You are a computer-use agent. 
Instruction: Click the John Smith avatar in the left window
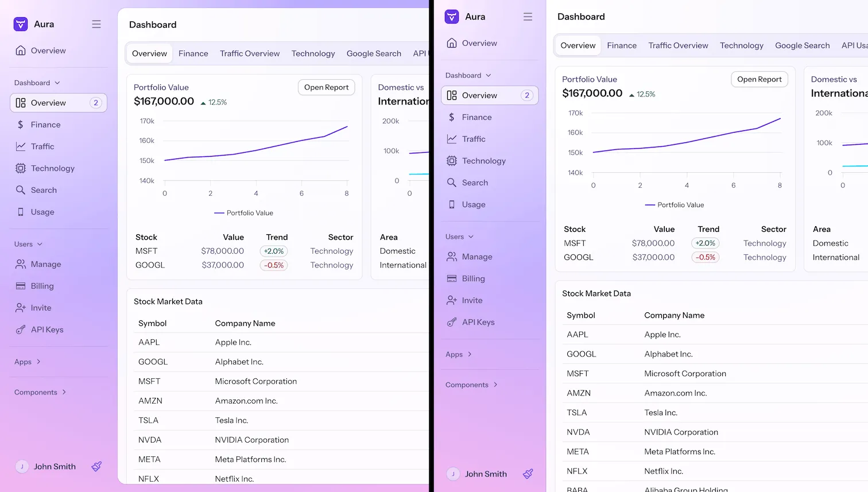[22, 467]
